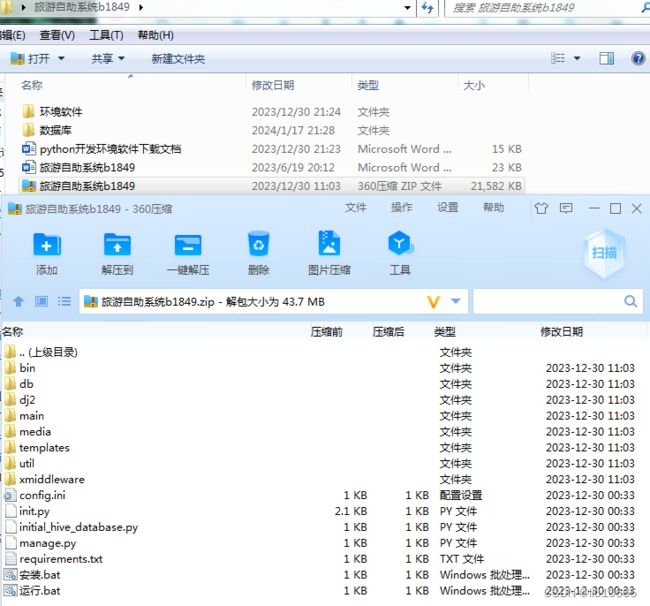Open the view options dropdown arrow in Explorer

[x=577, y=58]
